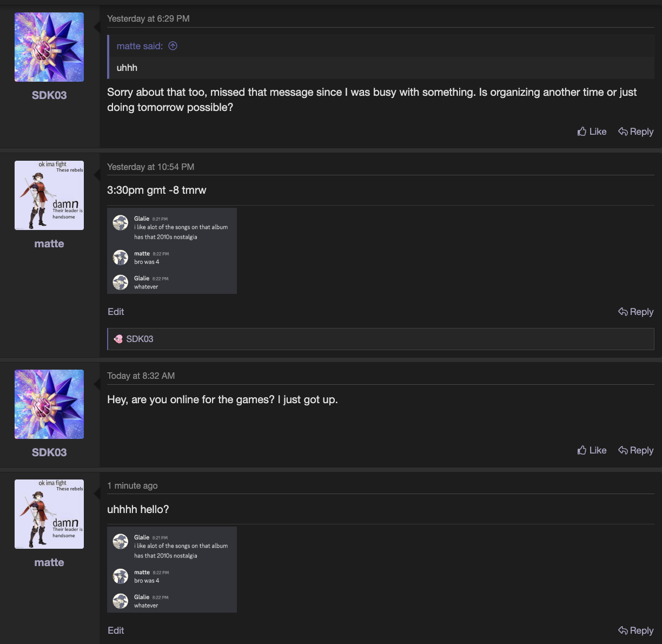Image resolution: width=662 pixels, height=644 pixels.
Task: Open the Today at 8:32 AM timestamp
Action: [x=141, y=376]
